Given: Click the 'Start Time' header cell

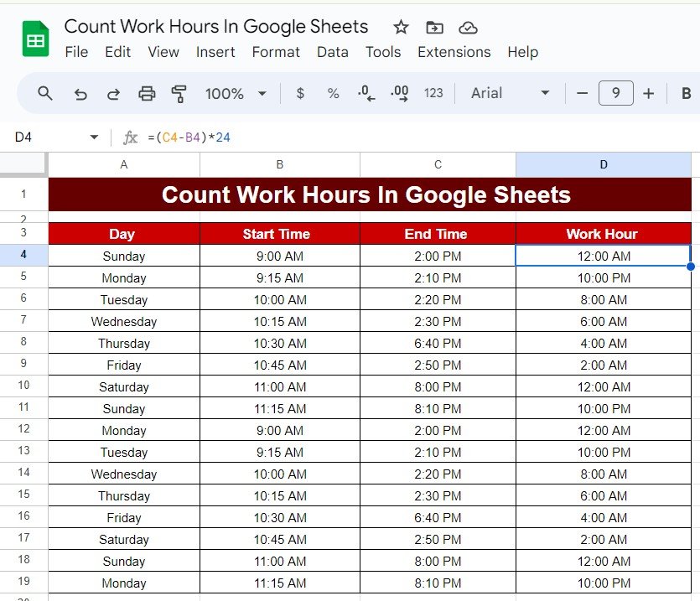Looking at the screenshot, I should pos(279,234).
